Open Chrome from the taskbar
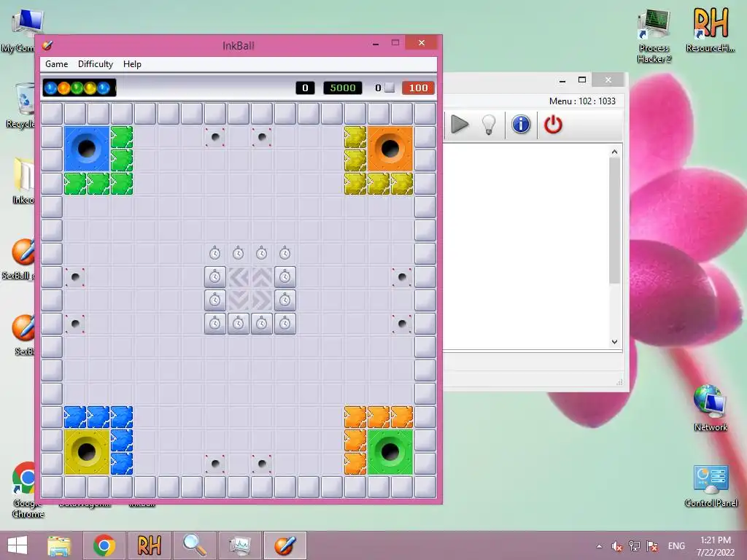The height and width of the screenshot is (560, 747). pyautogui.click(x=104, y=545)
